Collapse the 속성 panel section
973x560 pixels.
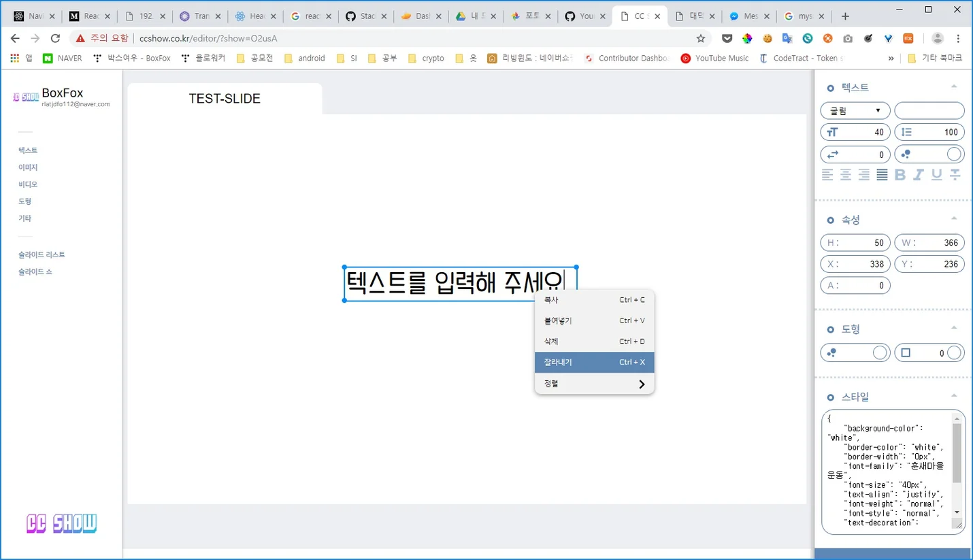pyautogui.click(x=954, y=218)
